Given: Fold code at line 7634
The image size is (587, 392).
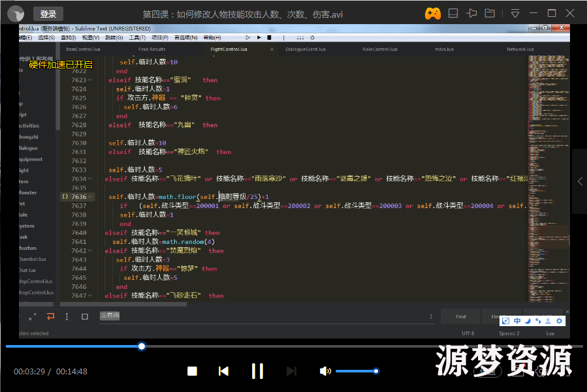Looking at the screenshot, I should coord(90,179).
